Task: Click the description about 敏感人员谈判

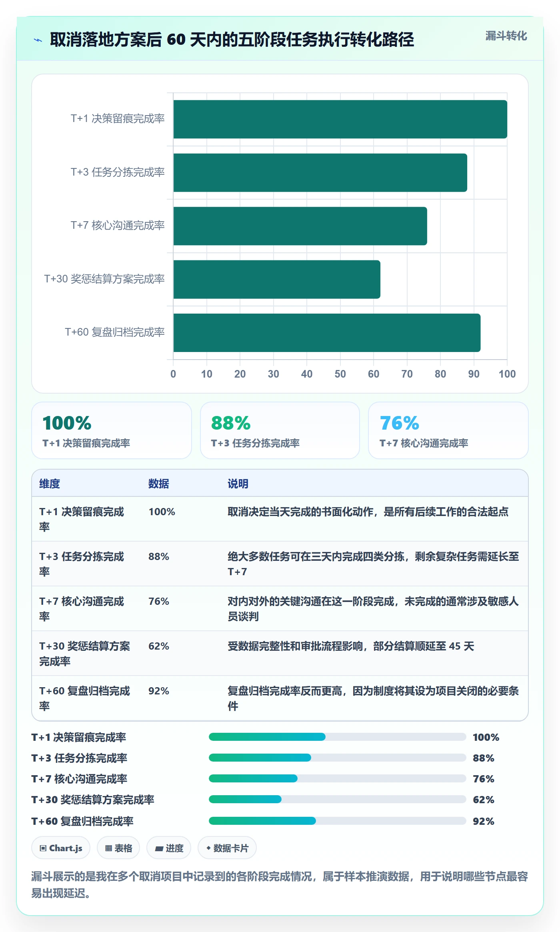Action: pyautogui.click(x=373, y=609)
